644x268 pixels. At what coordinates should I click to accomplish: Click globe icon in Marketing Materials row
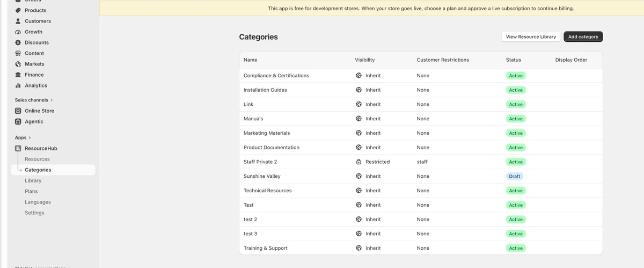358,133
